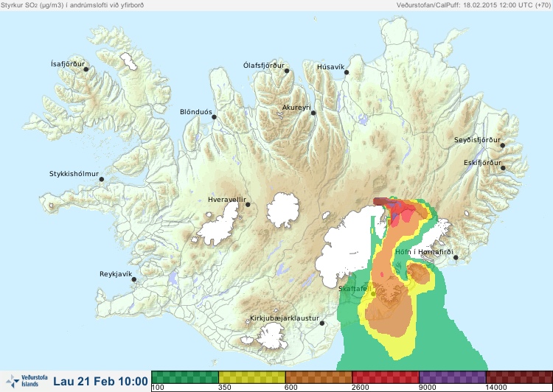The height and width of the screenshot is (392, 553).
Task: Click the Ísafjörður label text
Action: click(68, 64)
